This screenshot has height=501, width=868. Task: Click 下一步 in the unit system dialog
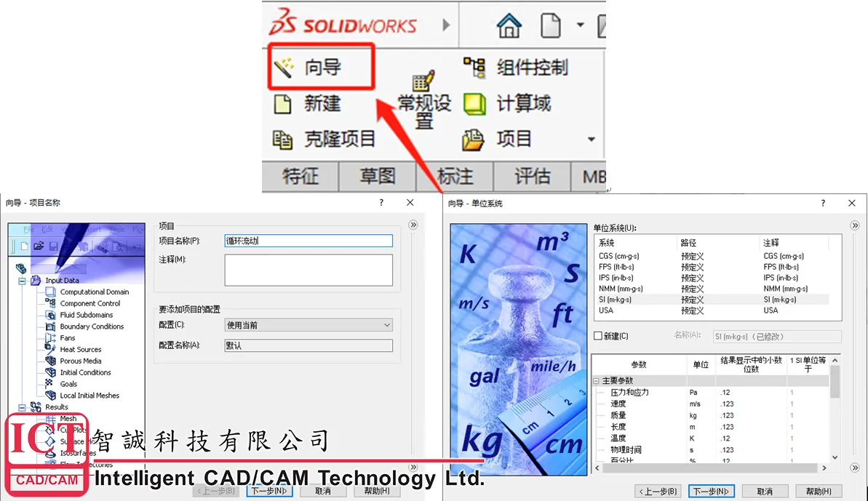711,492
